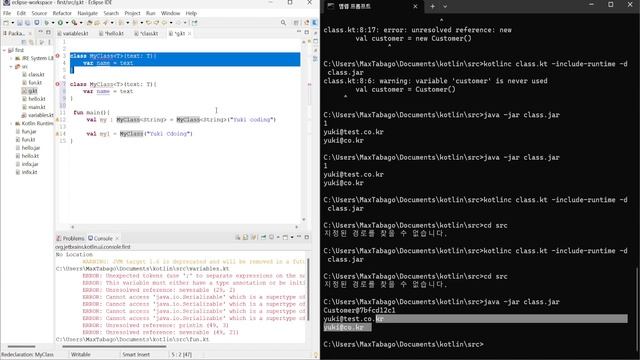Close the Console view tab
Image resolution: width=640 pixels, height=360 pixels.
pos(117,238)
